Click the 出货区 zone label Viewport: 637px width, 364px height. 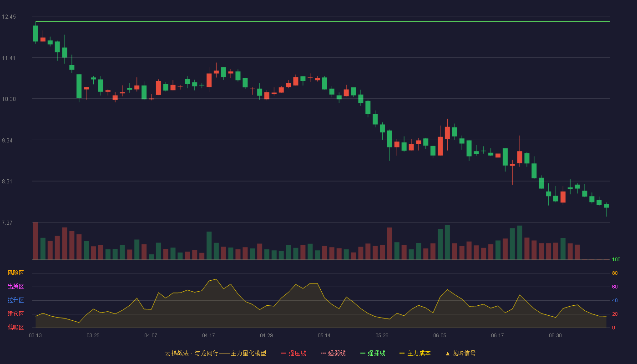click(x=15, y=287)
